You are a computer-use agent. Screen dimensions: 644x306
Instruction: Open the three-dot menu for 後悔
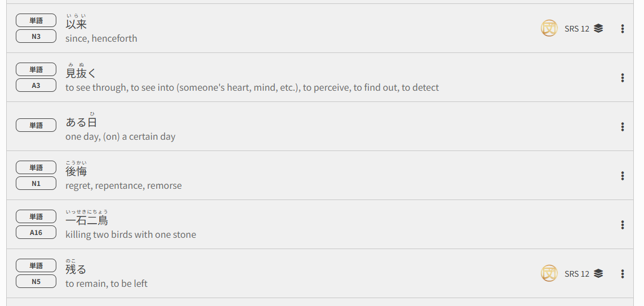point(623,176)
